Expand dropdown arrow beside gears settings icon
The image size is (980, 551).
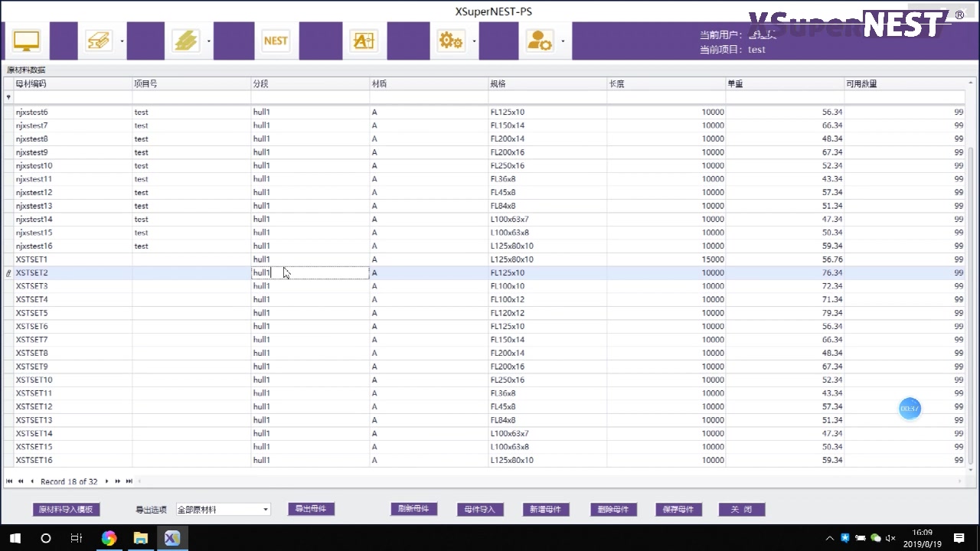[x=475, y=41]
